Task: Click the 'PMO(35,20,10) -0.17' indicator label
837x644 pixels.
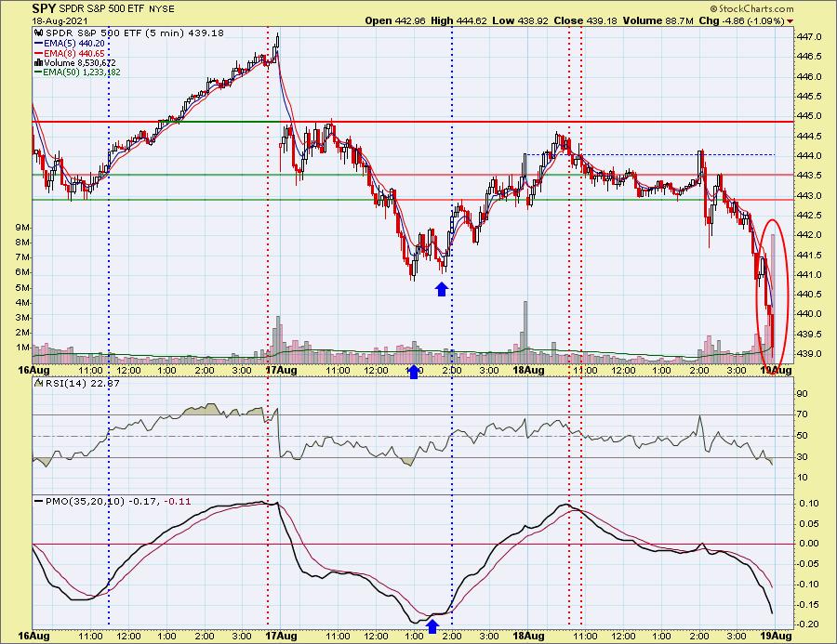Action: (103, 502)
